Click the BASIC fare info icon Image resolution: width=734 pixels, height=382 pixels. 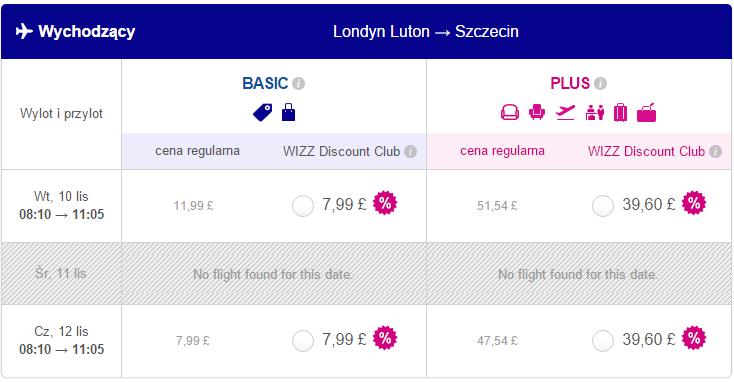pos(298,83)
